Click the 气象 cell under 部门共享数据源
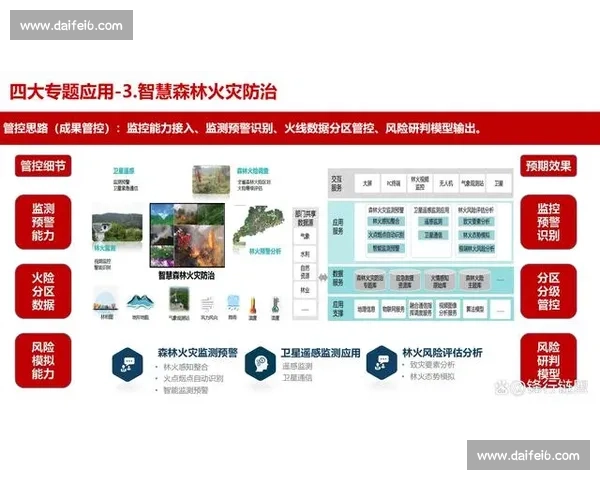 (x=305, y=236)
